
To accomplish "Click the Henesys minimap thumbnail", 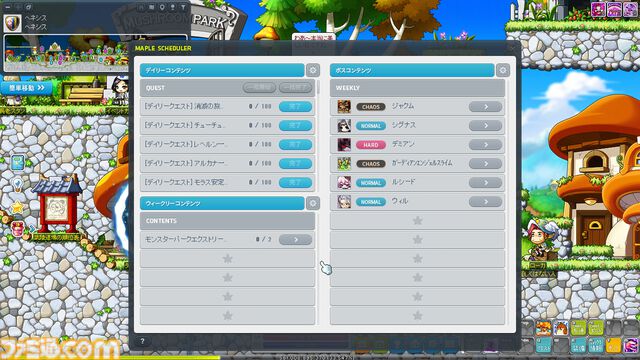I will [x=66, y=53].
